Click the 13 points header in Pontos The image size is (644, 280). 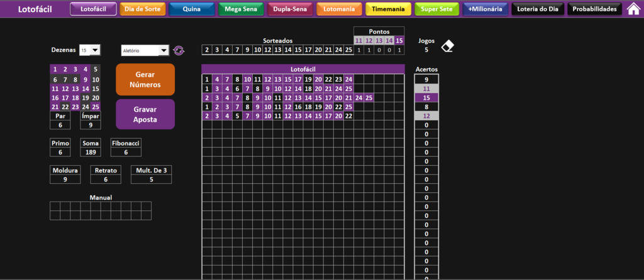379,41
